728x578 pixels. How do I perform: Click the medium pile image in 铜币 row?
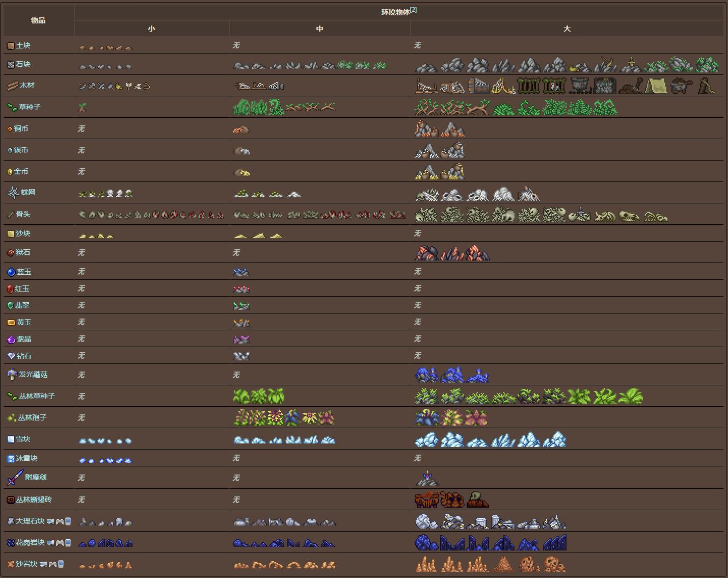pos(241,129)
